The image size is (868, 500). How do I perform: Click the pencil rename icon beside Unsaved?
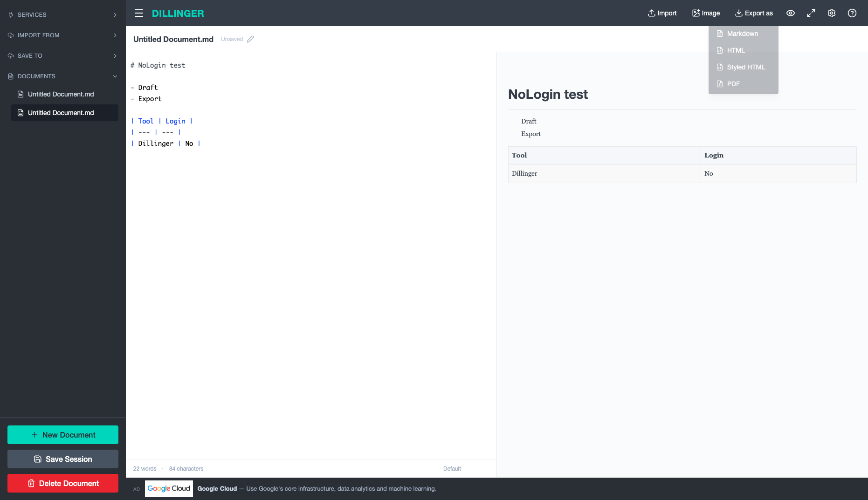tap(250, 39)
